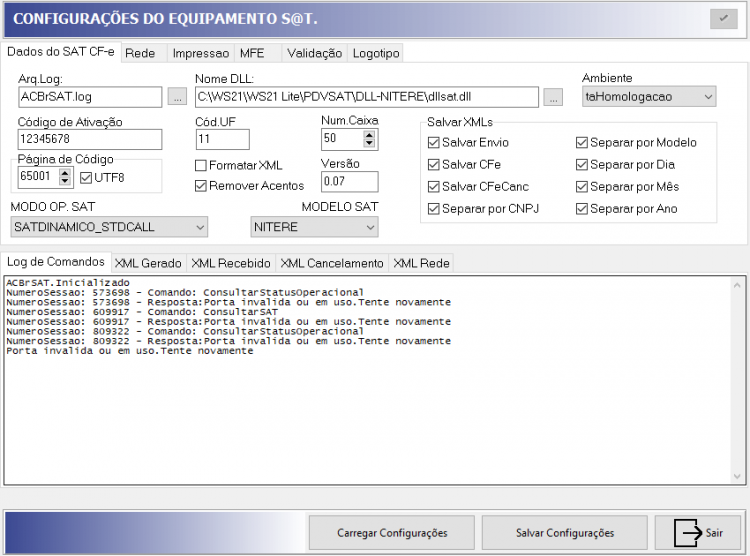This screenshot has height=556, width=750.
Task: Open the Logotipo tab
Action: click(376, 53)
